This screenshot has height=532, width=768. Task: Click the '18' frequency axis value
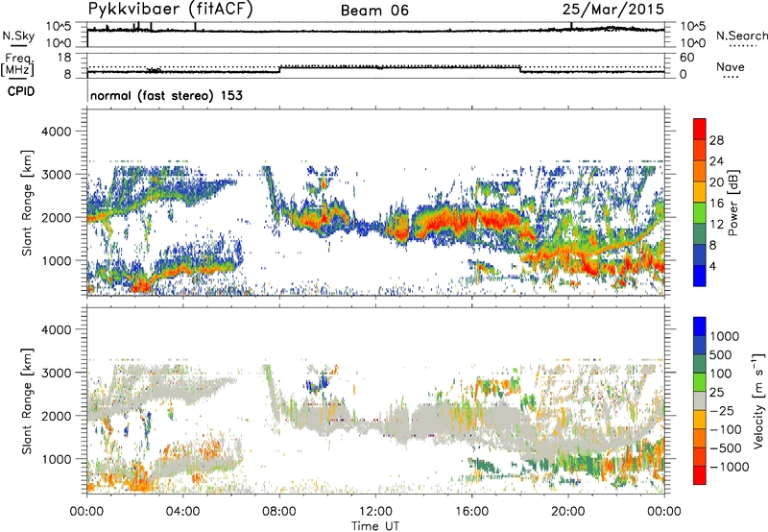(x=63, y=58)
